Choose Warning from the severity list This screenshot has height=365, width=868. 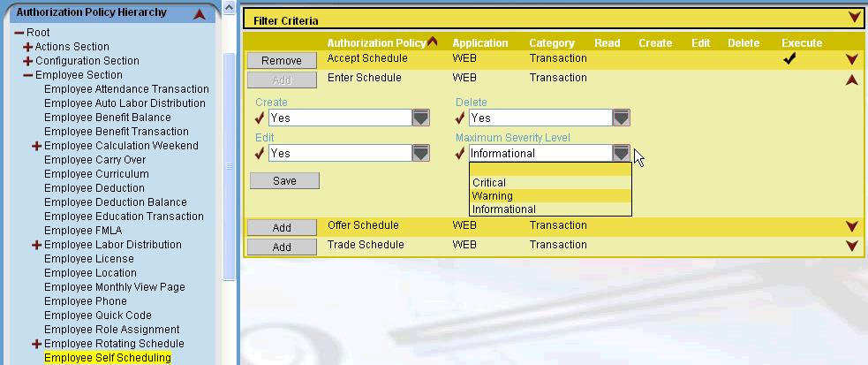(x=492, y=196)
